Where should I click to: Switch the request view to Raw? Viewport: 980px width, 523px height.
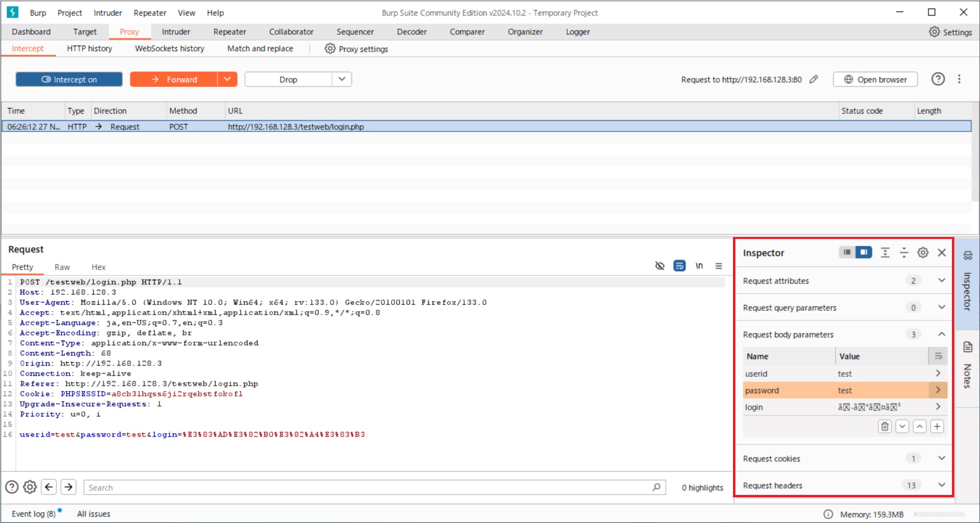[x=62, y=267]
